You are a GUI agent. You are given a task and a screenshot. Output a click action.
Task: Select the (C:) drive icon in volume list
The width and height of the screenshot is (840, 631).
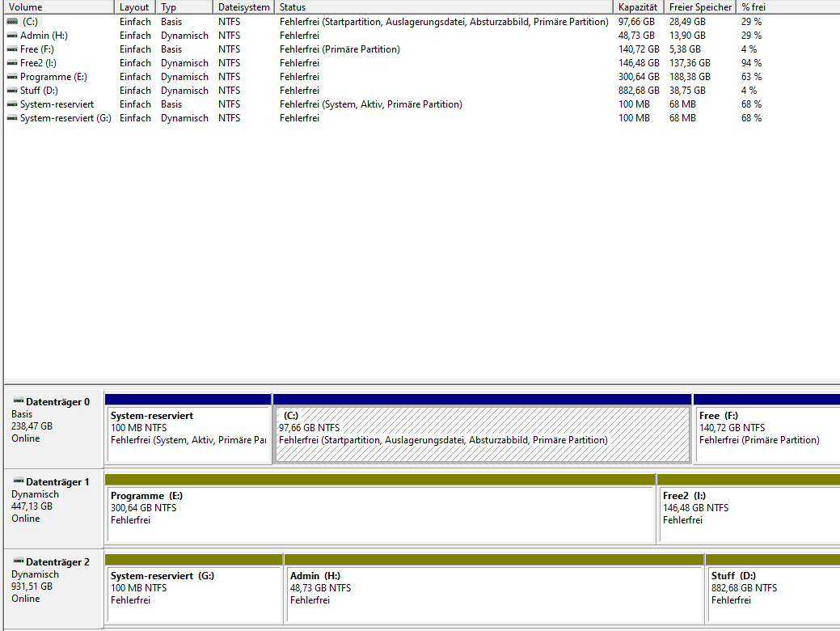point(13,22)
